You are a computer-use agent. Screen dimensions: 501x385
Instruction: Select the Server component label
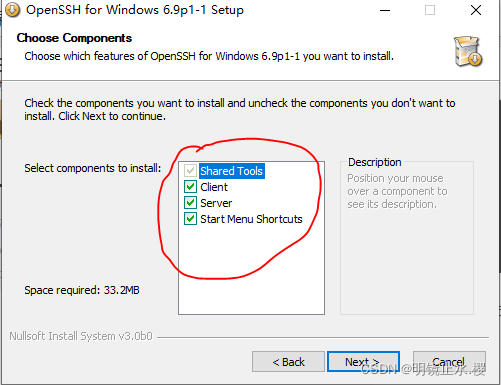[216, 203]
